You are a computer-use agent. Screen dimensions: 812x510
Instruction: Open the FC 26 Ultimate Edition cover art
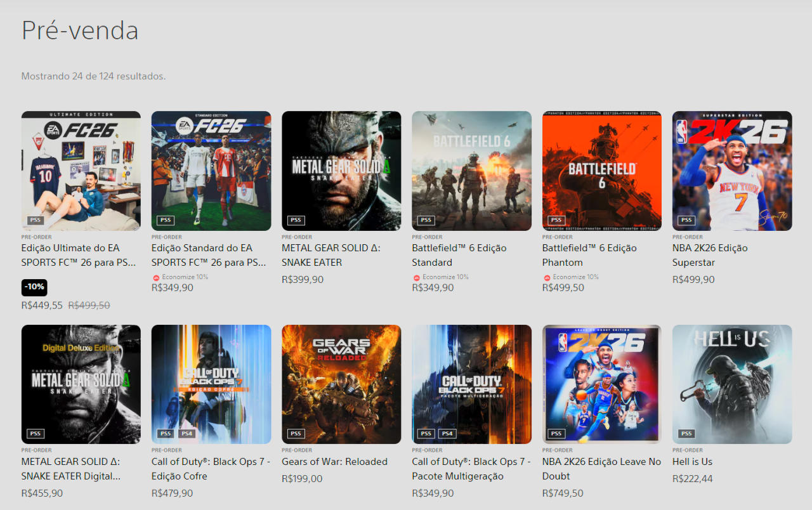[81, 171]
